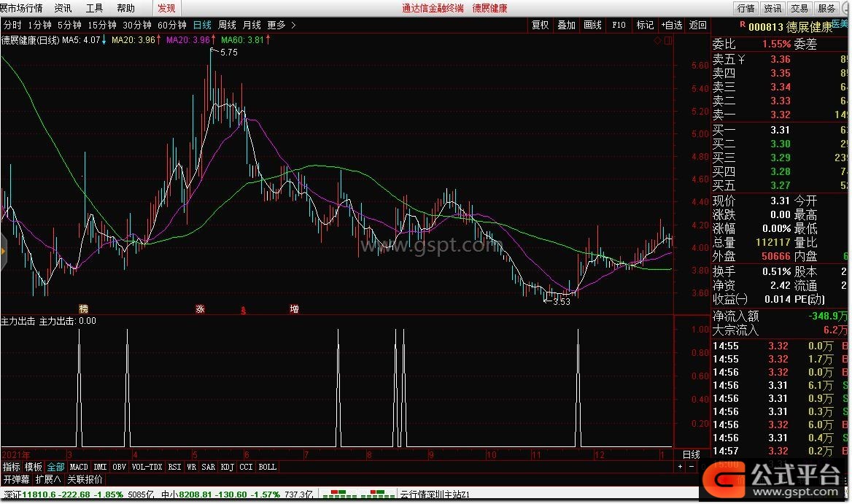Click the MA5 down arrow indicator

pos(104,39)
